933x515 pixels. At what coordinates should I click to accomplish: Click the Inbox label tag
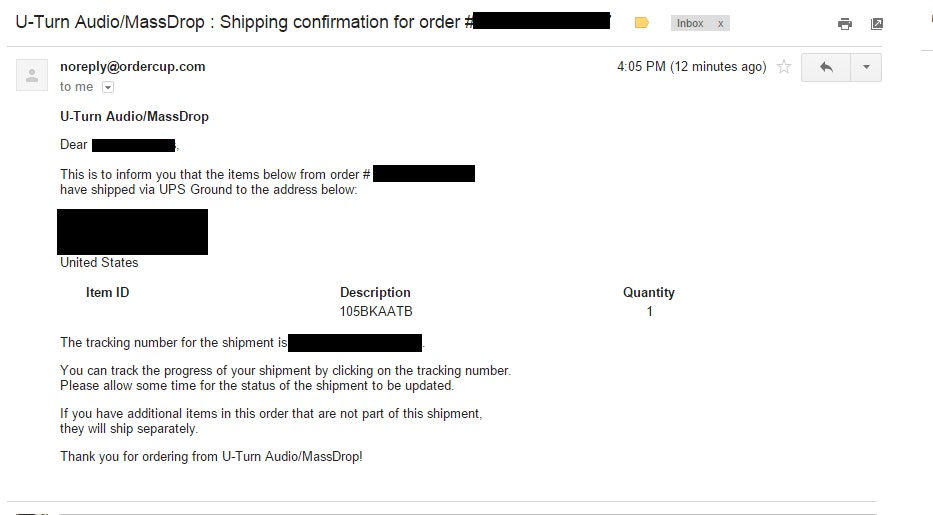tap(690, 23)
